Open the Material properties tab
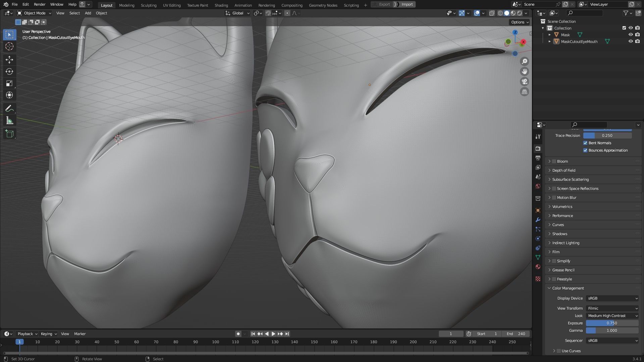 (x=538, y=267)
